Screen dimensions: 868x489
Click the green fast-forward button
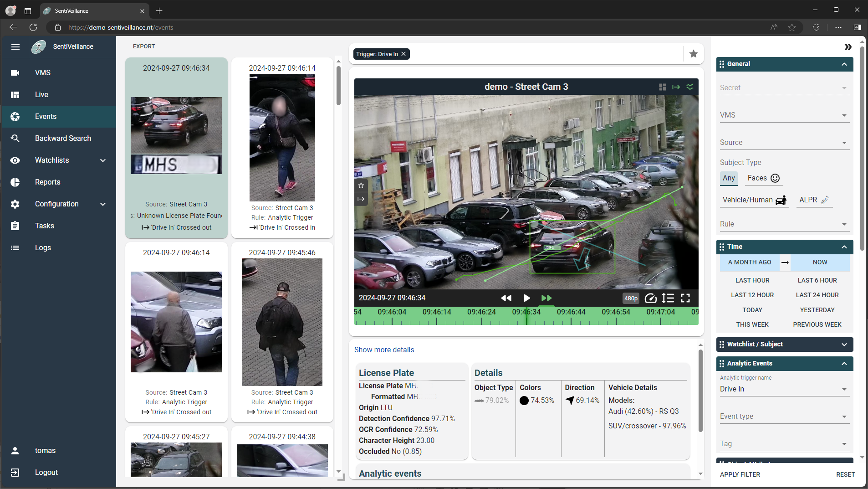[546, 298]
